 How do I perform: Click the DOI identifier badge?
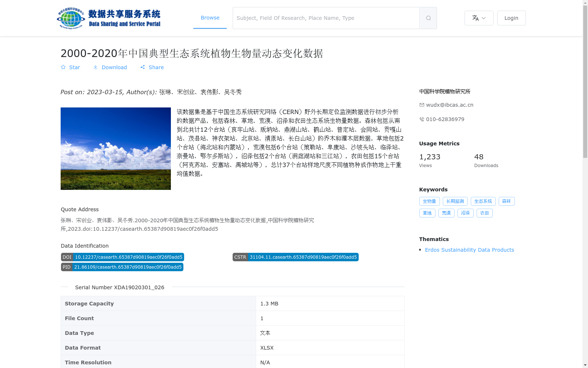point(122,257)
